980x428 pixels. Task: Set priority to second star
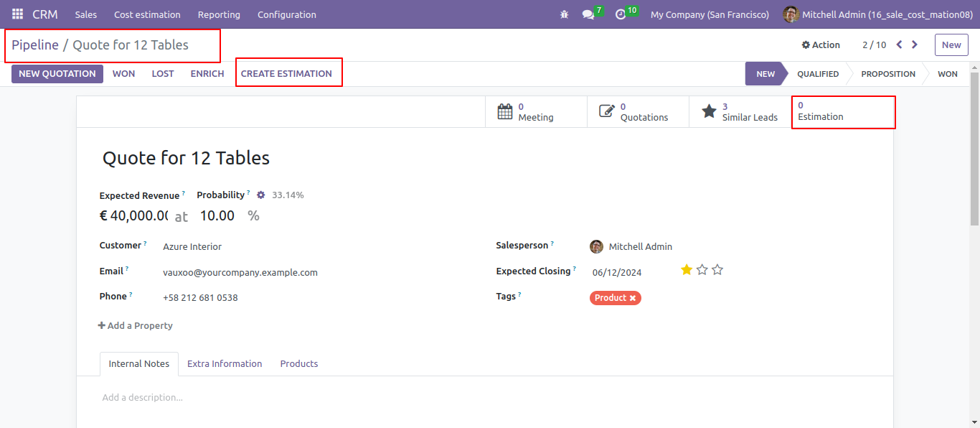coord(702,269)
